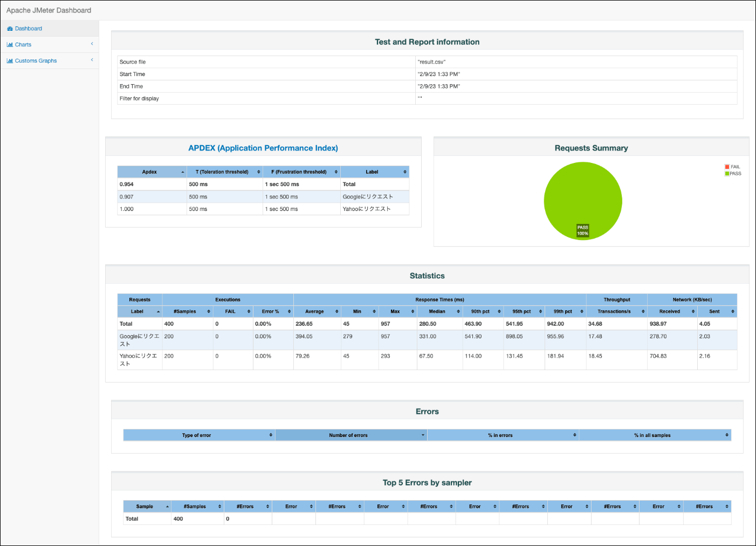Click sort icon on Transactions/s column

(x=643, y=312)
